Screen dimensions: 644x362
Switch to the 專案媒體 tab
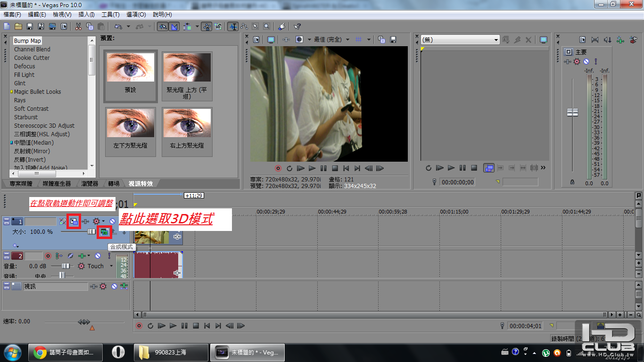[x=21, y=183]
